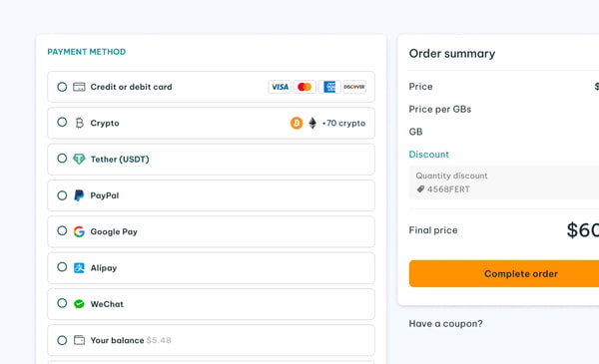Choose Tether (USDT) radio option
Viewport: 599px width, 364px height.
tap(62, 159)
